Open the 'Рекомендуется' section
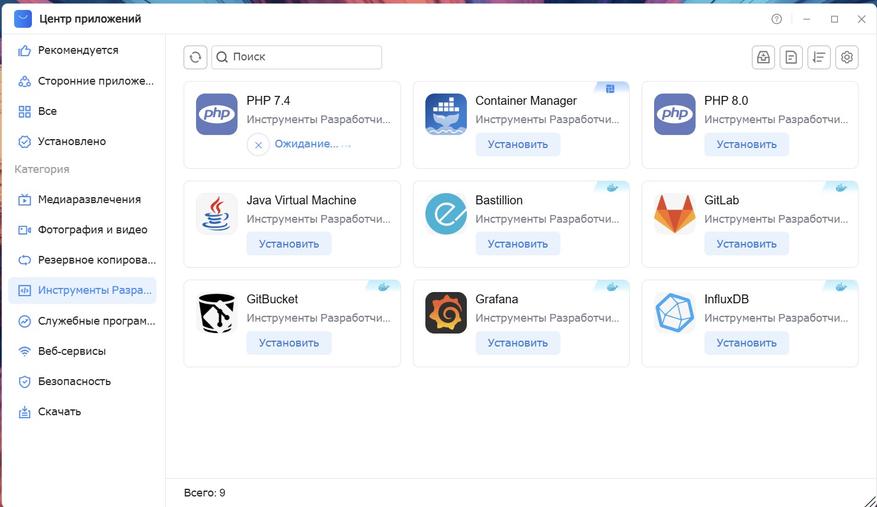 tap(82, 50)
